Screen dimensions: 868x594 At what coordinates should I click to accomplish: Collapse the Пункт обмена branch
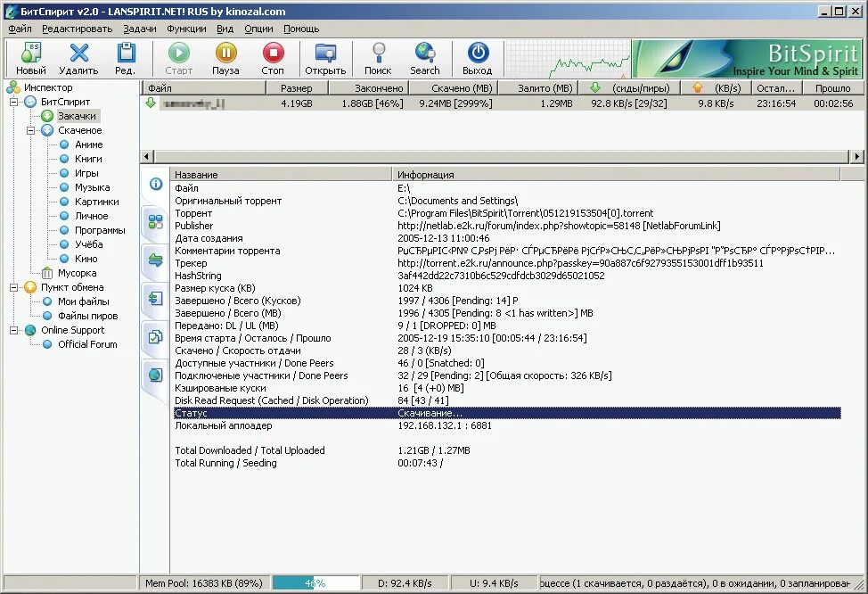(14, 287)
